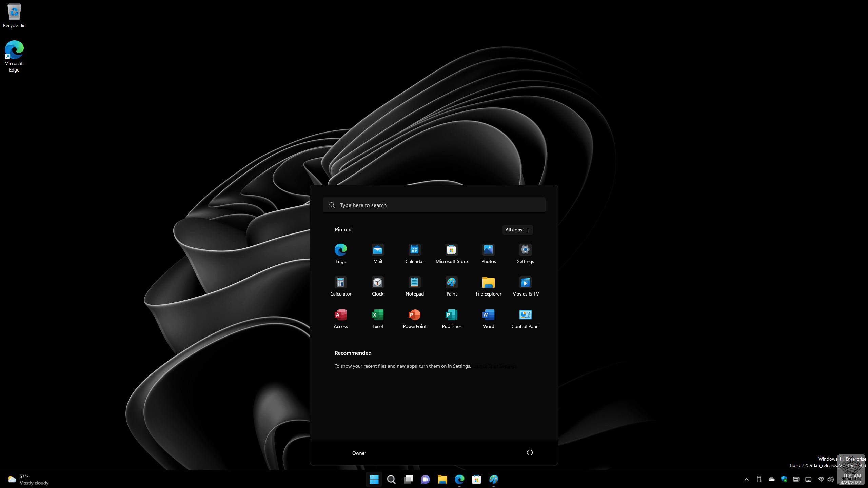Open the power options button
Image resolution: width=868 pixels, height=488 pixels.
[530, 453]
